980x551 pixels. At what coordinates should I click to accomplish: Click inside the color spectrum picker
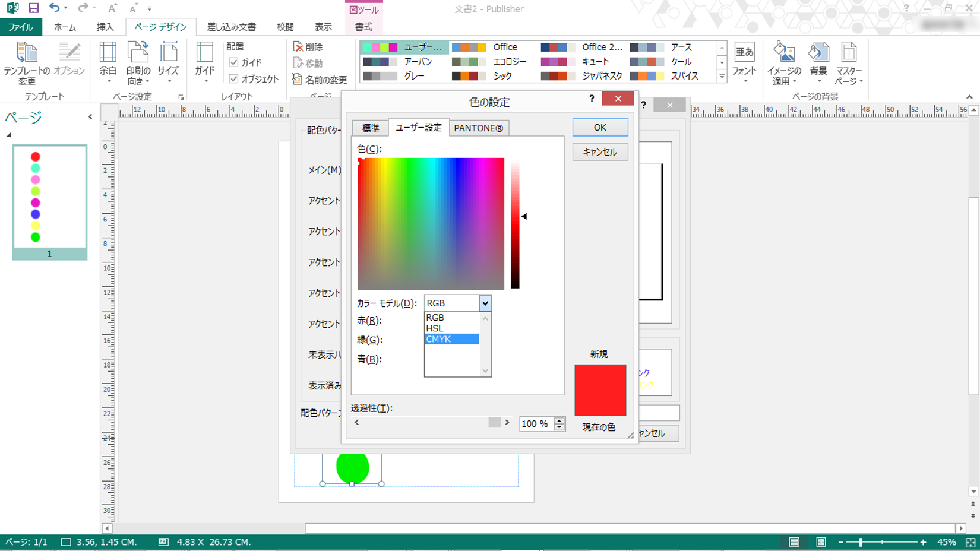tap(431, 223)
